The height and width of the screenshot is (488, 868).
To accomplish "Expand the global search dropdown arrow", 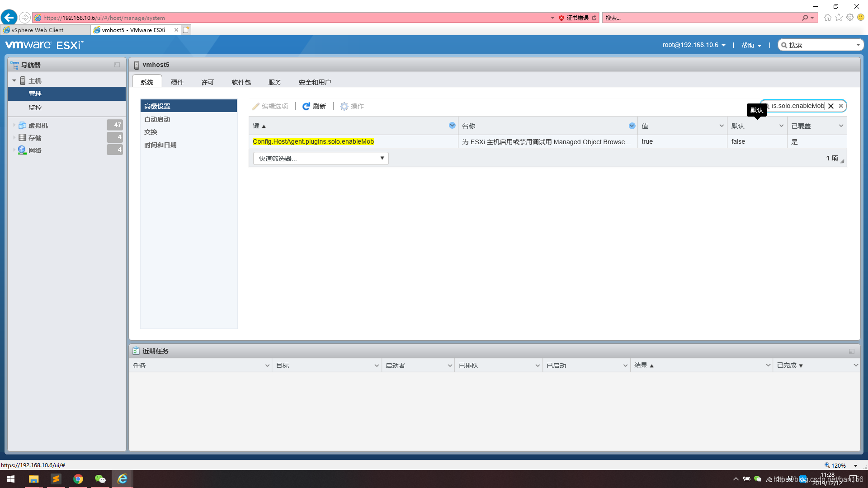I will (x=858, y=45).
